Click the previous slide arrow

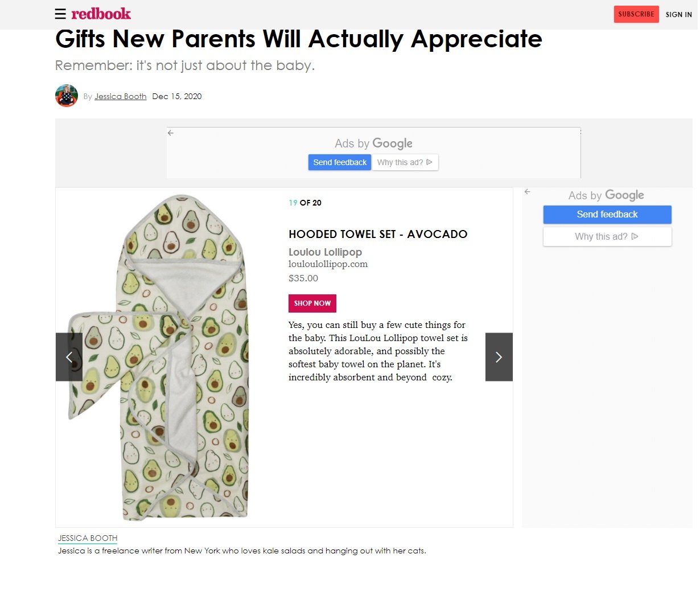(69, 357)
